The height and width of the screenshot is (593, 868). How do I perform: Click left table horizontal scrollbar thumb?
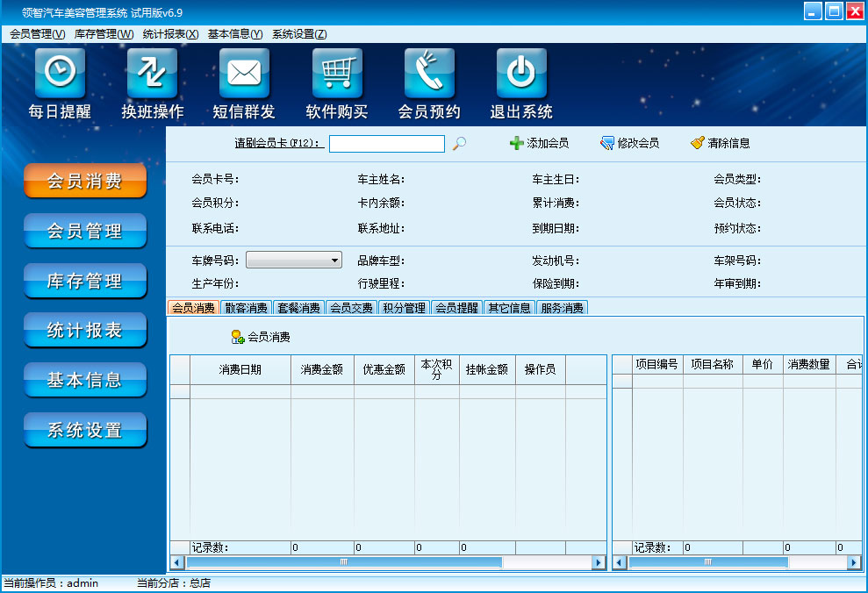click(344, 562)
